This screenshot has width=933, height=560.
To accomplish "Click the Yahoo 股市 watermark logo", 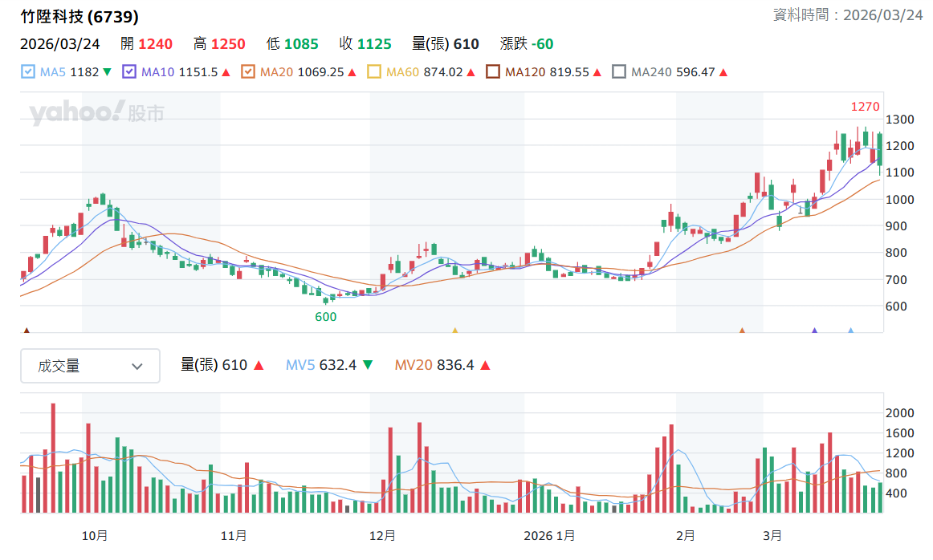I will coord(97,112).
